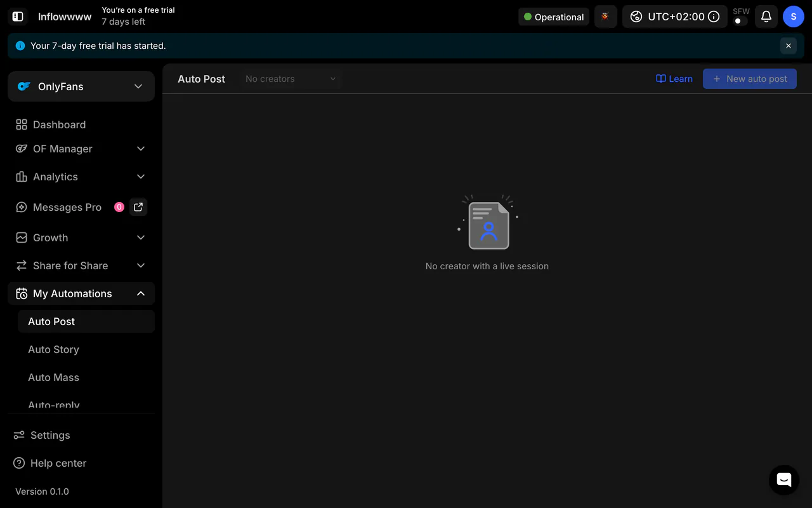Expand the Share for Share chevron

point(141,265)
